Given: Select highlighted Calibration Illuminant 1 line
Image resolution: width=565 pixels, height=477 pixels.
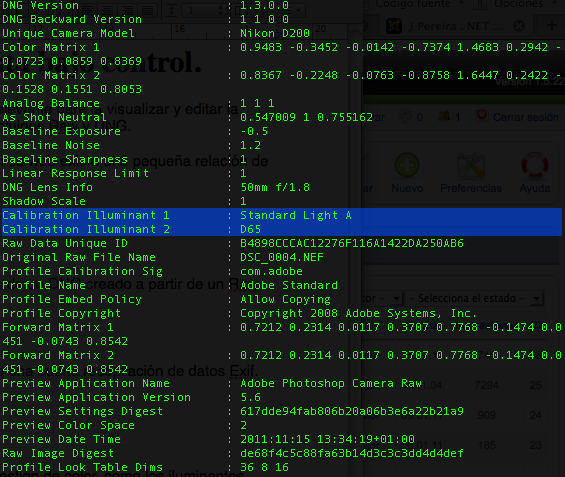Looking at the screenshot, I should coord(282,215).
